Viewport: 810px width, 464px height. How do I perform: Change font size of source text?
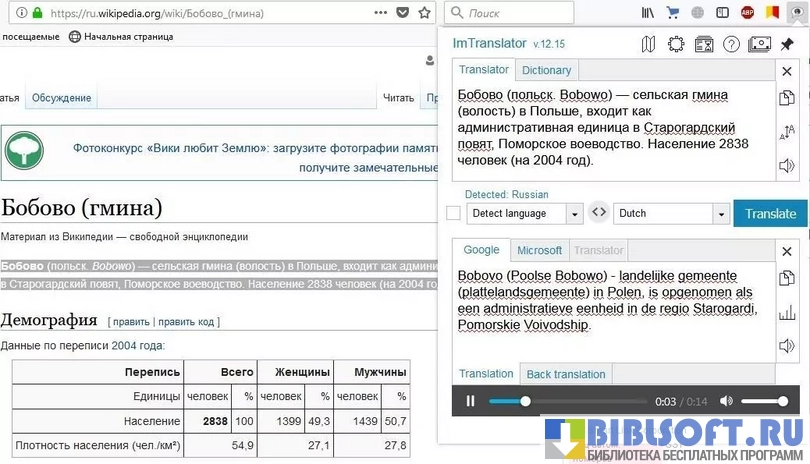[787, 131]
